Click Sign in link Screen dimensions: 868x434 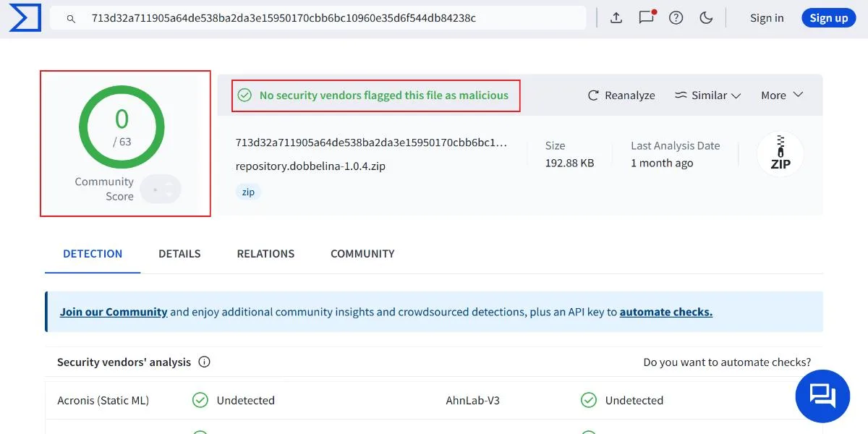pos(767,18)
